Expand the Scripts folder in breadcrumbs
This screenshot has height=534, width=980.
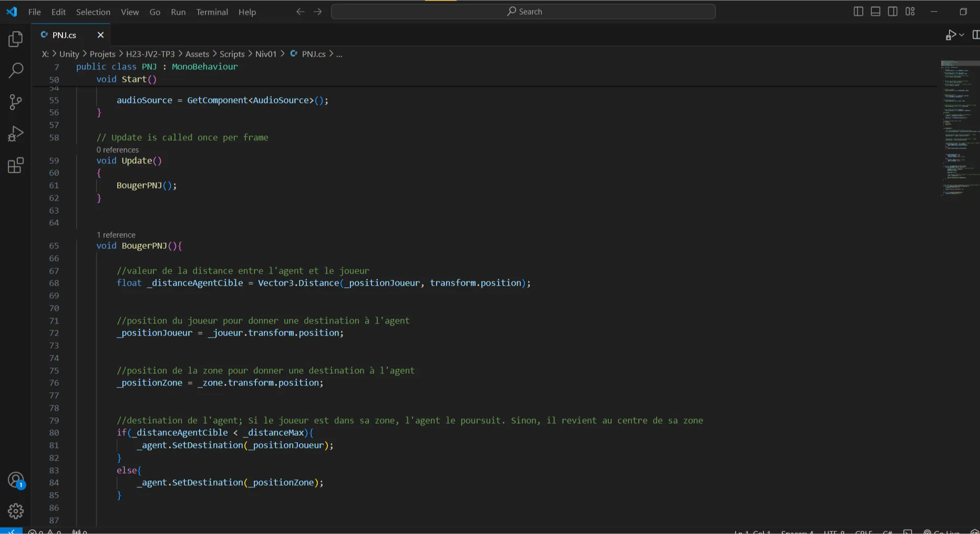pyautogui.click(x=232, y=54)
